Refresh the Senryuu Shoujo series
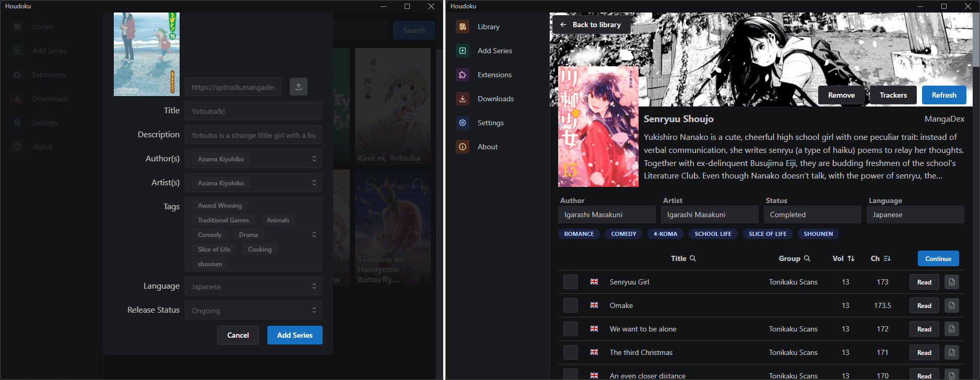 point(944,95)
